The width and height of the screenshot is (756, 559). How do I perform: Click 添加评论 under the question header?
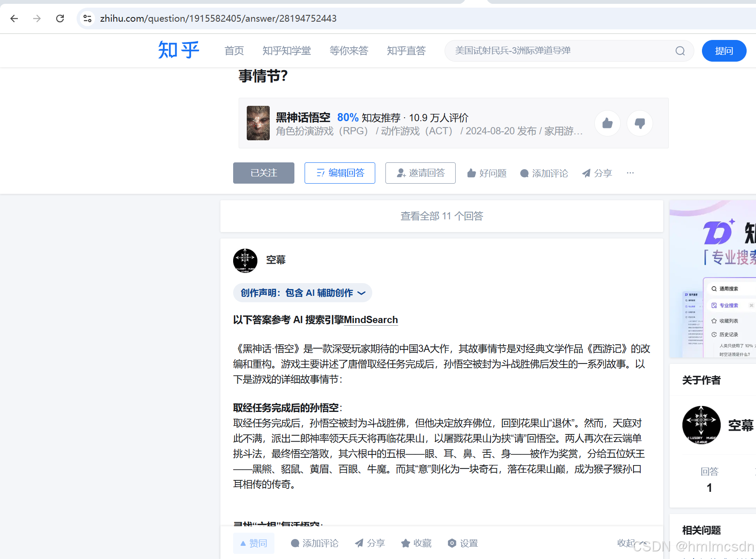pyautogui.click(x=544, y=173)
